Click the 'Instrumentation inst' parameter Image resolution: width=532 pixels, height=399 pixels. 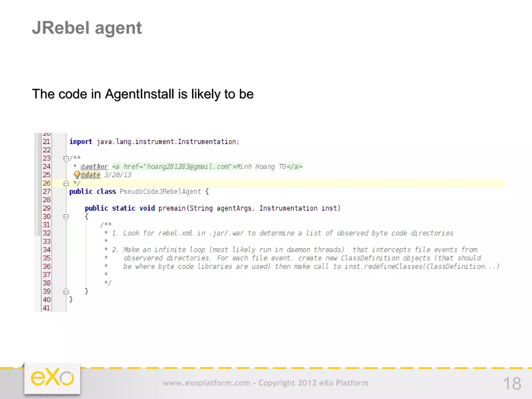click(x=298, y=208)
